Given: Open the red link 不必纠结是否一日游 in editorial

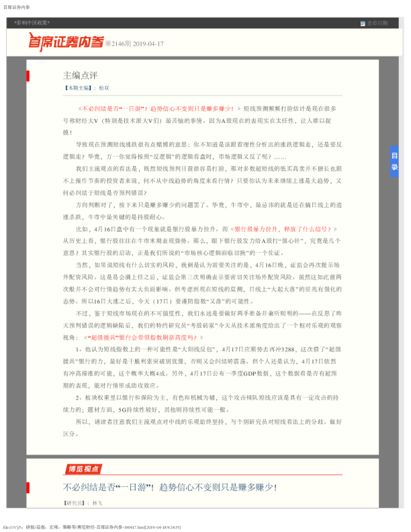Looking at the screenshot, I should (x=157, y=109).
